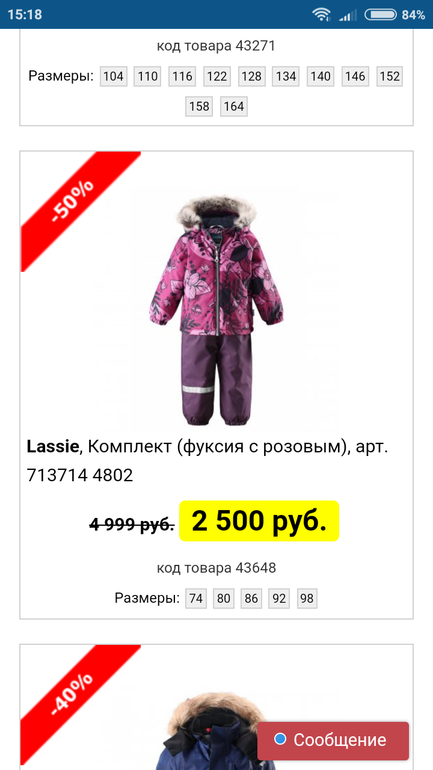Screen dimensions: 433x770
Task: Choose size 158
Action: (199, 106)
